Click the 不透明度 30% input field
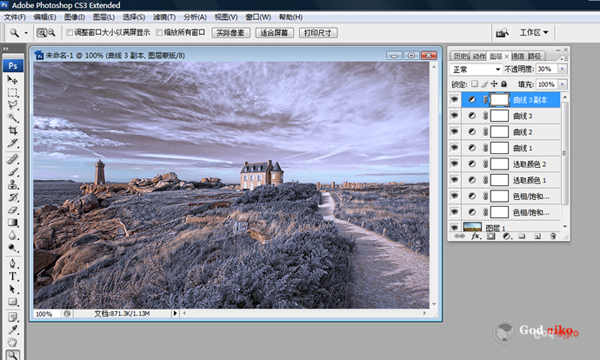The height and width of the screenshot is (360, 600). [x=546, y=69]
